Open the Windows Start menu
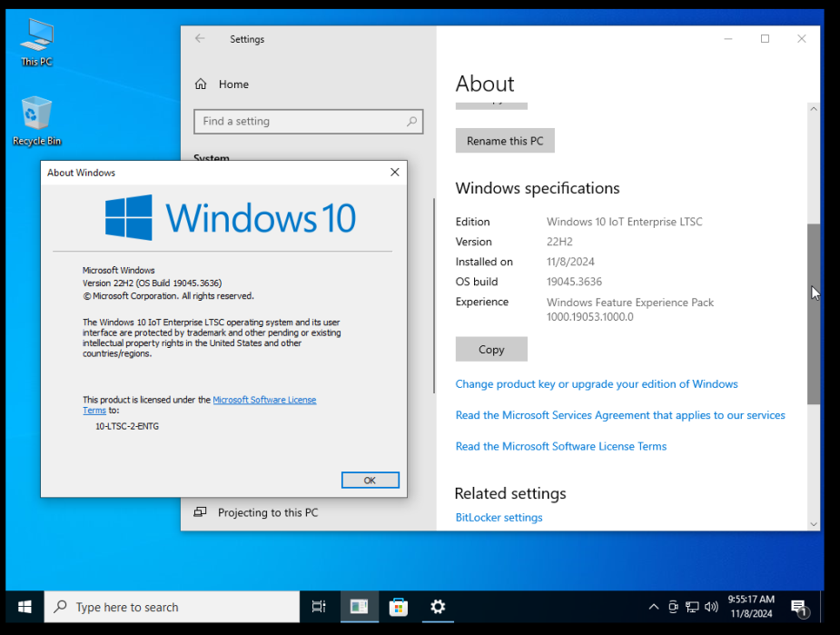The height and width of the screenshot is (635, 840). (25, 607)
